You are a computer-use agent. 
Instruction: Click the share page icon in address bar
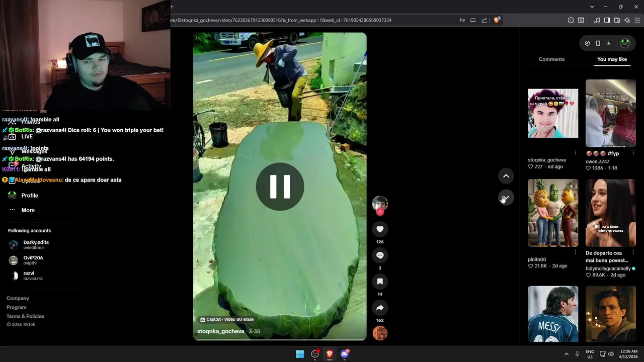coord(484,20)
